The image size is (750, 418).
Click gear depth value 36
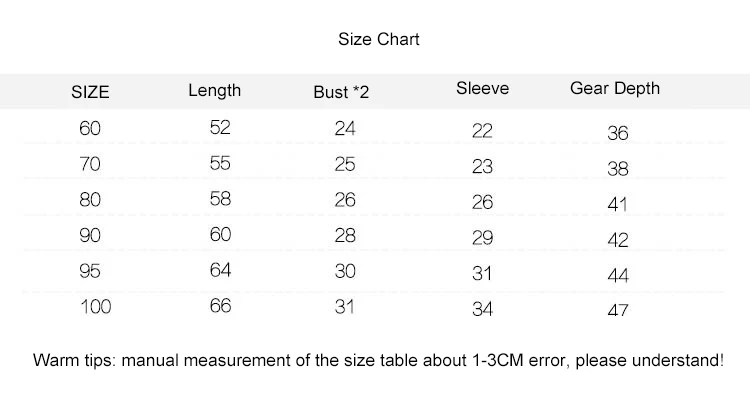(618, 133)
